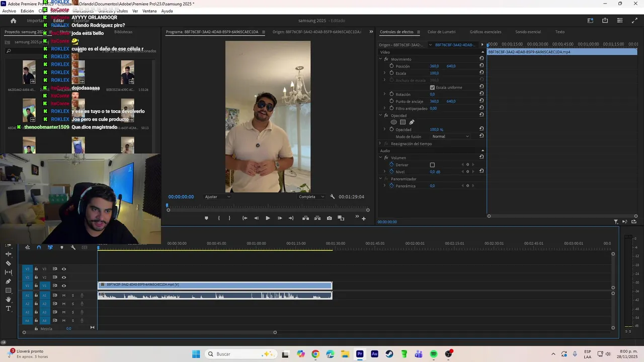Create ellipse mask under Opacidad
Screen dimensions: 644x362
[x=394, y=122]
